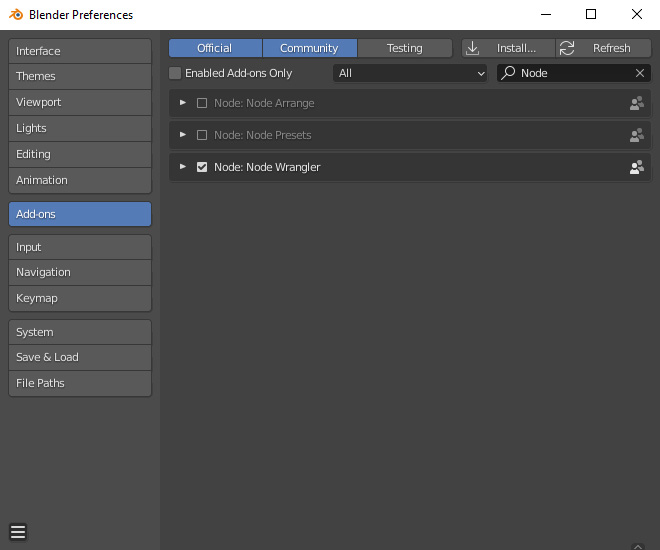Viewport: 660px width, 550px height.
Task: Click the Install... button
Action: (x=508, y=48)
